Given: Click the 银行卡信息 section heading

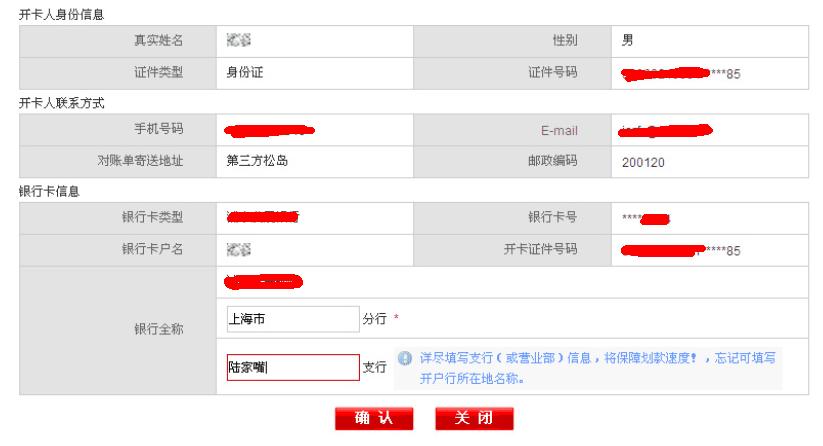Looking at the screenshot, I should coord(47,190).
